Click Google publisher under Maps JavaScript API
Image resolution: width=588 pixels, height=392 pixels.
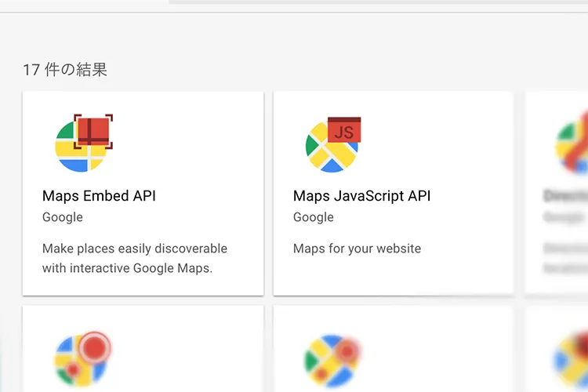(x=314, y=217)
